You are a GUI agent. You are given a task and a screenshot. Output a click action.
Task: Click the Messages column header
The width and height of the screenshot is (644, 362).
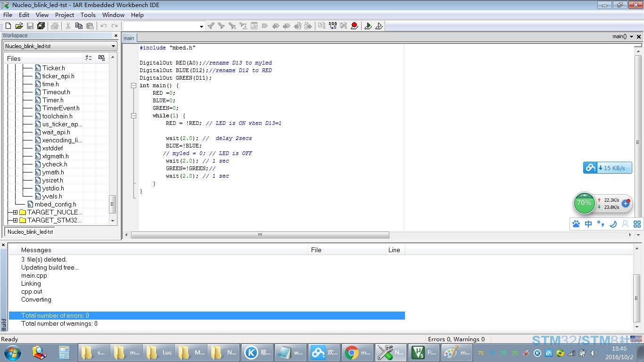163,250
